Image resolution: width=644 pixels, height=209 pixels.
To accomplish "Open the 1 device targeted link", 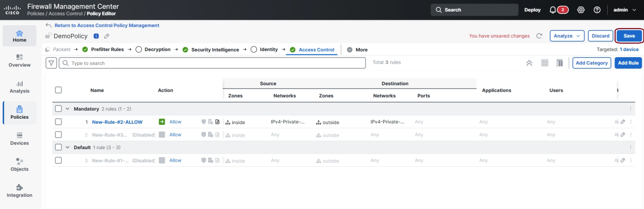I will tap(629, 50).
